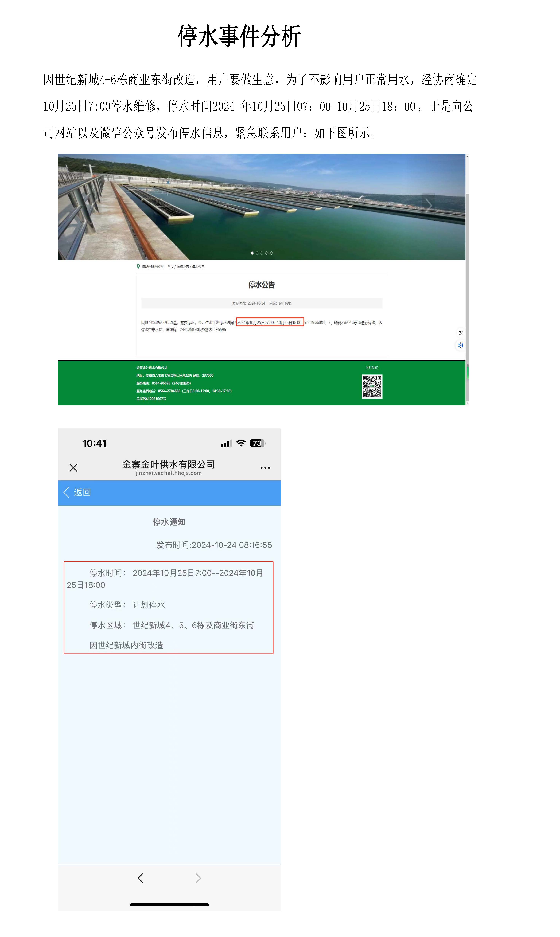Click the 停水通知 heading in phone screenshot
560x937 pixels.
coord(169,522)
